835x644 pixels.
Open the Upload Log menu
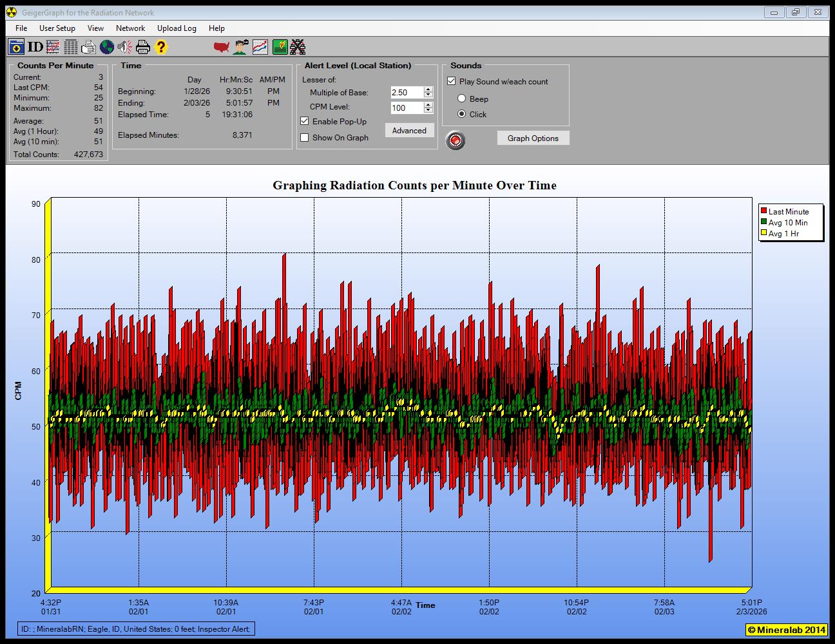pos(177,28)
